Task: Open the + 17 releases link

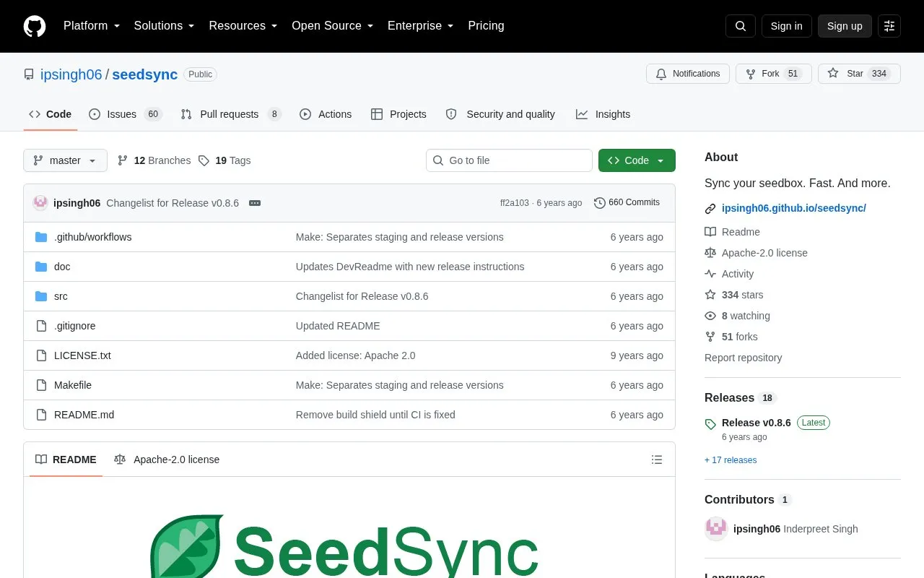Action: point(731,460)
